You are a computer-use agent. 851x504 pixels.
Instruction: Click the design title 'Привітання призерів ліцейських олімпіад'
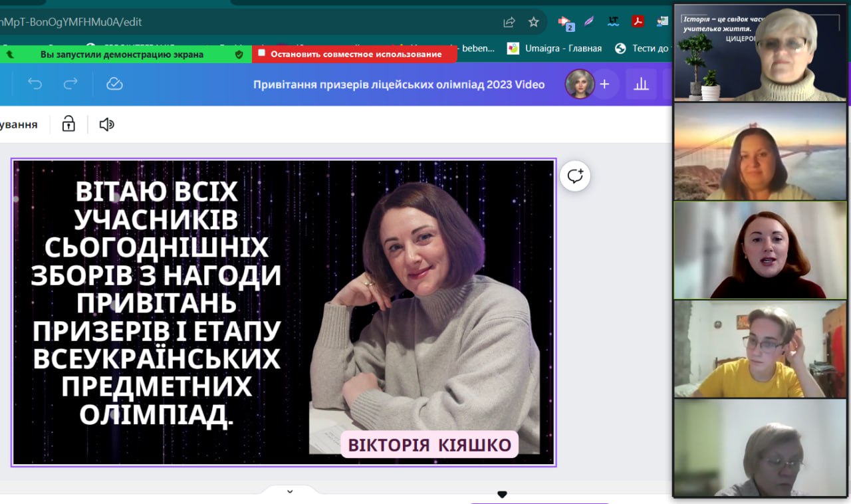(398, 84)
